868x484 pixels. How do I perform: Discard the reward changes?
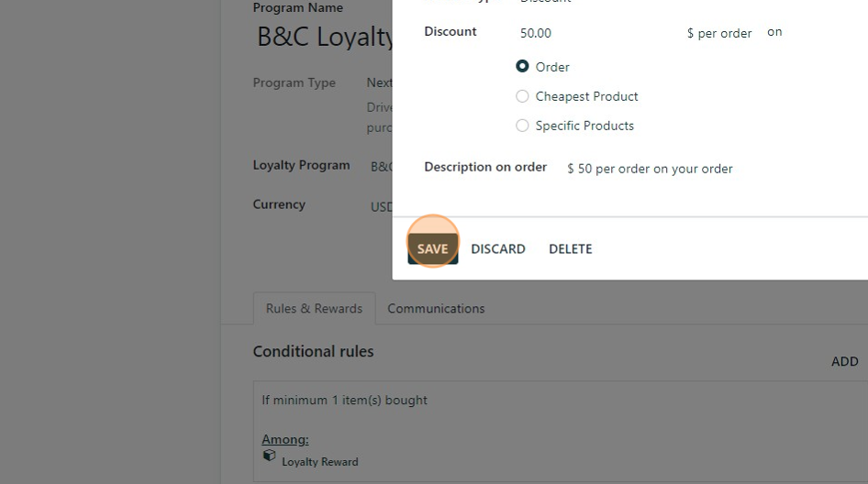498,248
